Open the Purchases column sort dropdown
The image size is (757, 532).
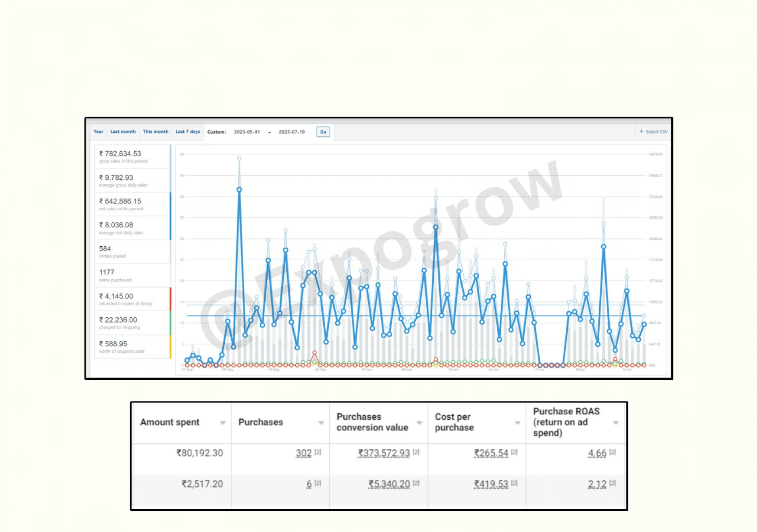click(x=321, y=422)
